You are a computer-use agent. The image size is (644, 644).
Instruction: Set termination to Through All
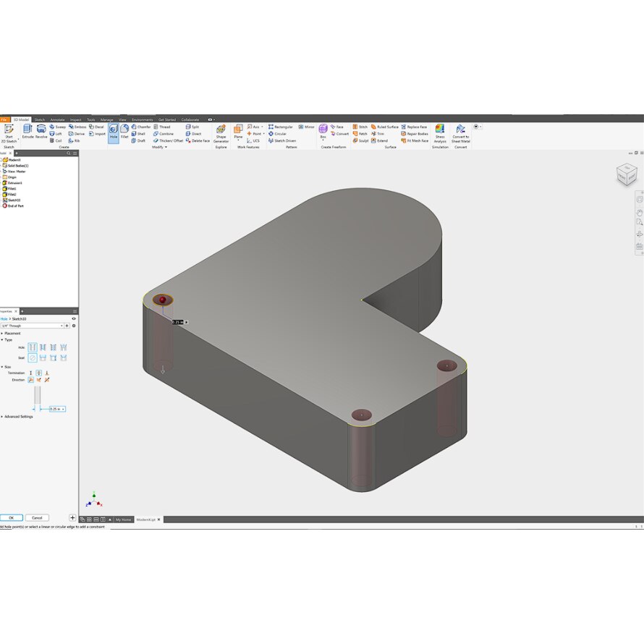click(x=38, y=373)
